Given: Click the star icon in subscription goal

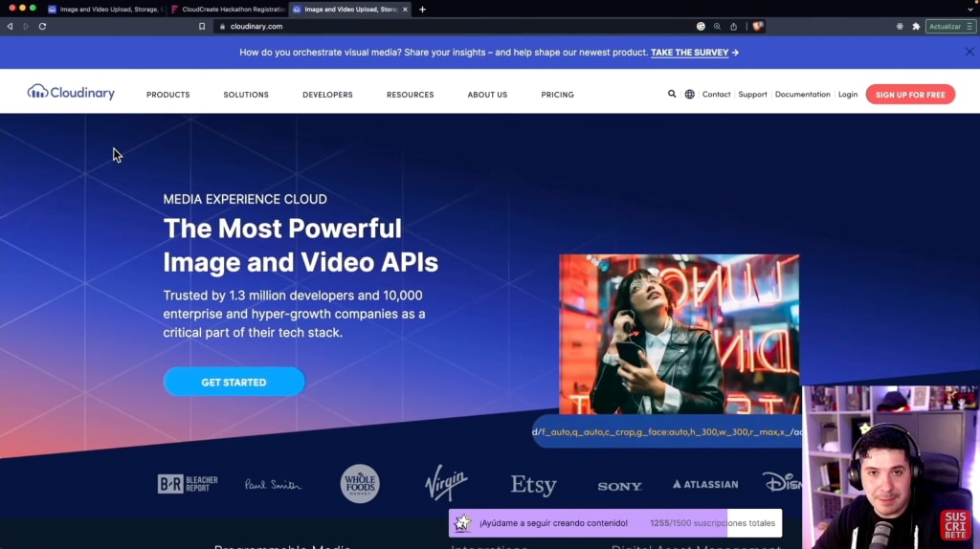Looking at the screenshot, I should coord(462,523).
